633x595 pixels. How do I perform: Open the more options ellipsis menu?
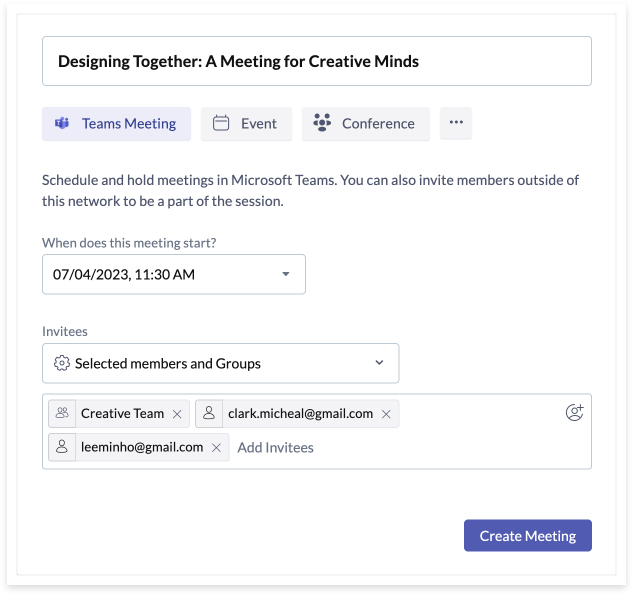pyautogui.click(x=456, y=123)
